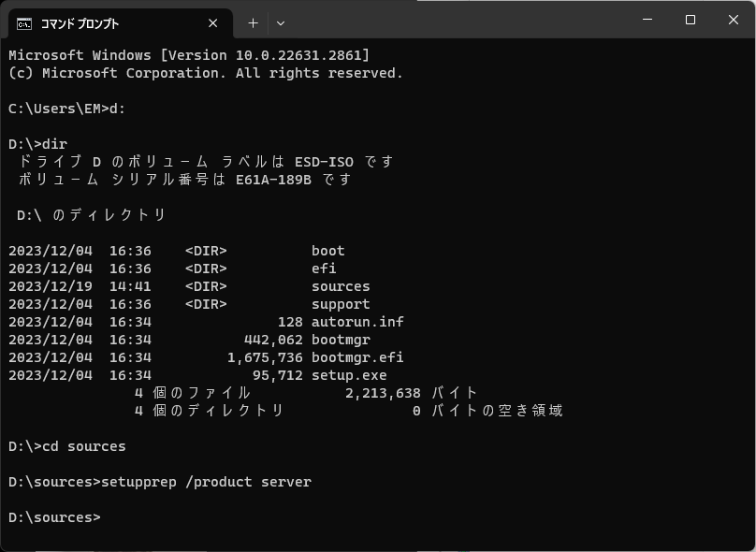Image resolution: width=756 pixels, height=552 pixels.
Task: Minimize the terminal window
Action: (x=647, y=20)
